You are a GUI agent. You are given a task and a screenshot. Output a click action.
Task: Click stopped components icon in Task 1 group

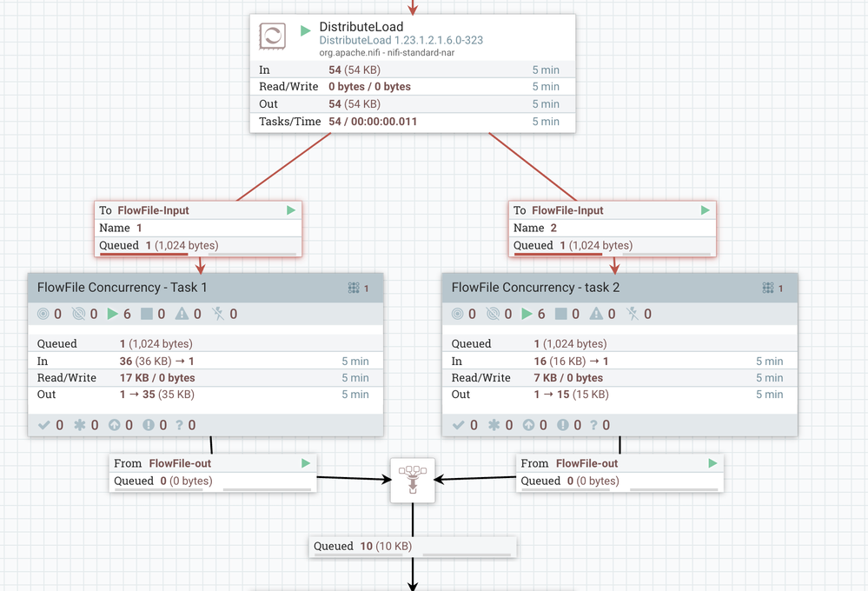147,314
